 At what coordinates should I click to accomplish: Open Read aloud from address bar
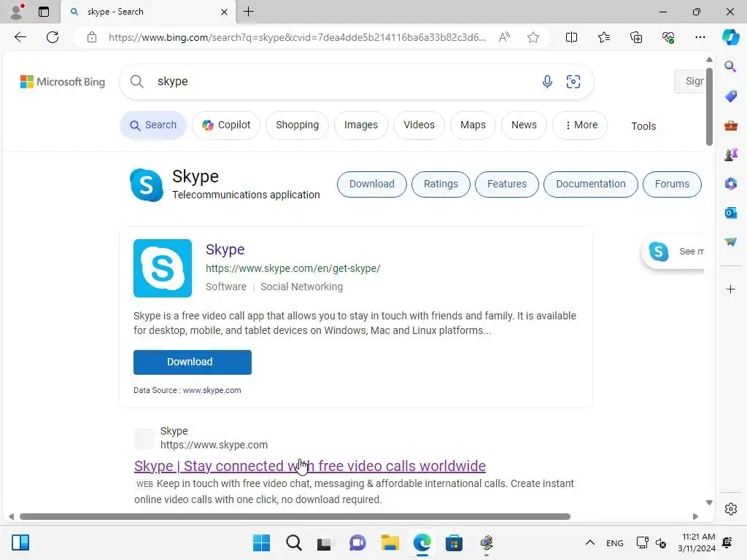504,37
